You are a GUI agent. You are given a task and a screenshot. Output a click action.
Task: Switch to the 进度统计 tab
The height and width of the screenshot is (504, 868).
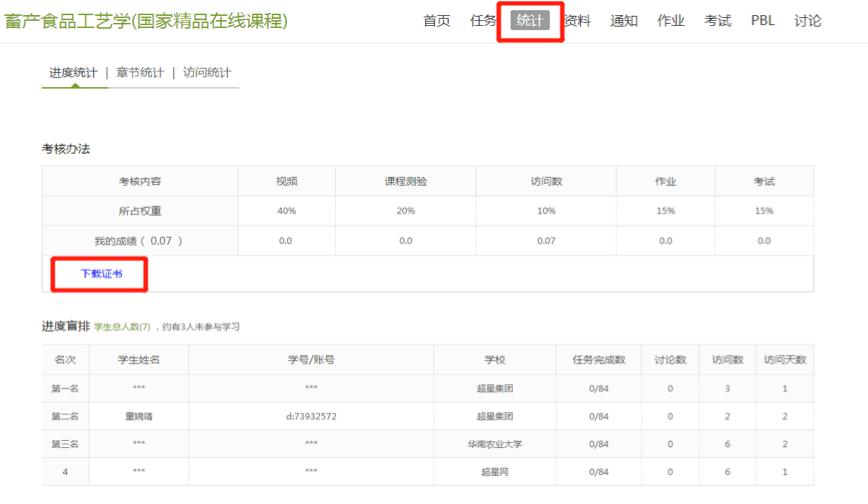[x=74, y=73]
